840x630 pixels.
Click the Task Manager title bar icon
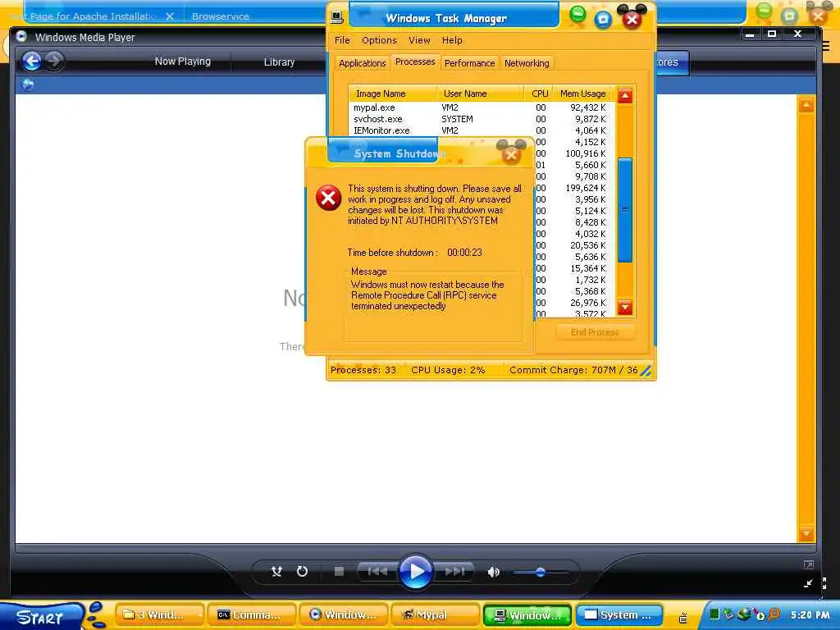click(337, 17)
